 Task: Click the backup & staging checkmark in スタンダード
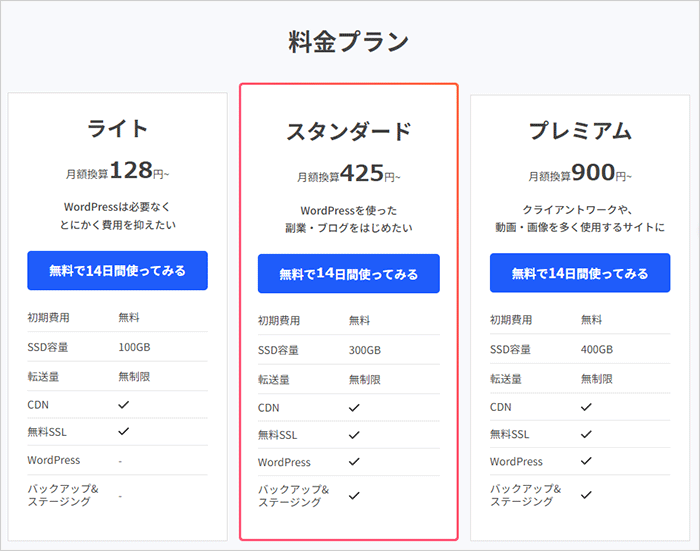click(354, 496)
